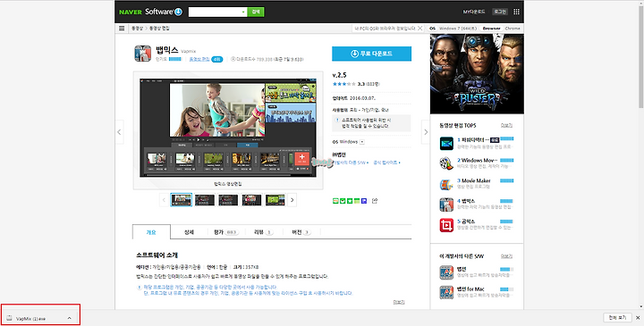Click the Movie Maker title in TOP5
The width and height of the screenshot is (644, 326).
476,180
